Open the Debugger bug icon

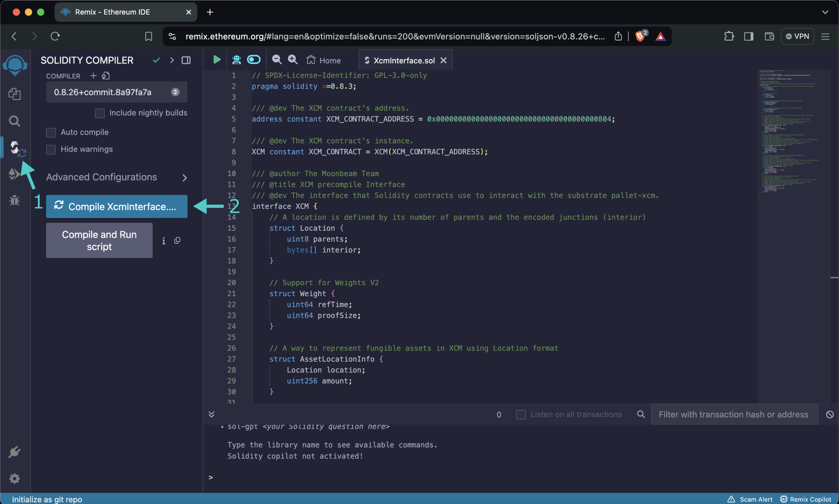tap(14, 200)
